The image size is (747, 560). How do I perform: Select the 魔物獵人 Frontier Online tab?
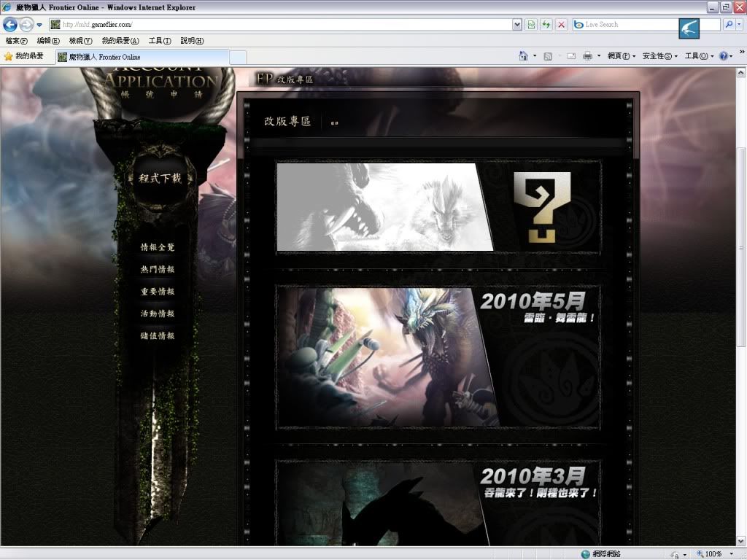(x=142, y=57)
